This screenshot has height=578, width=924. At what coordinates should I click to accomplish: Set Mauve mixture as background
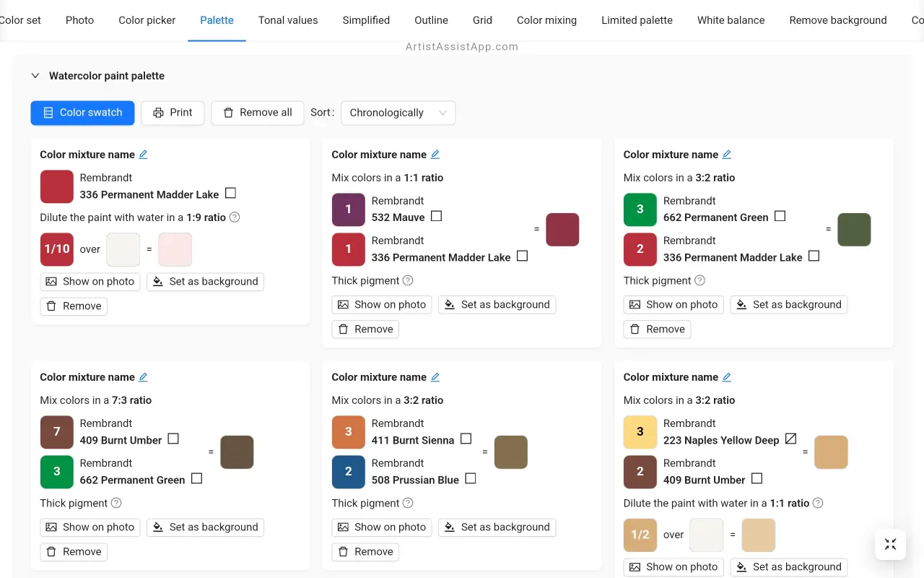497,305
